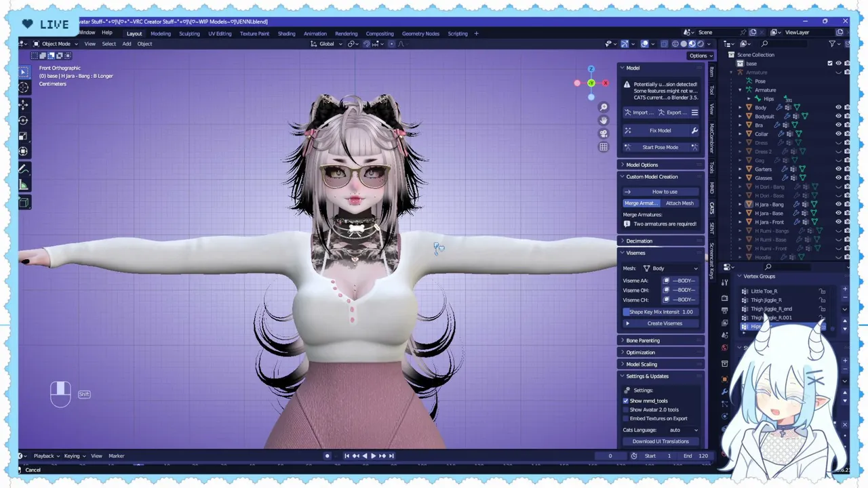Click the armature icon right of Start Pose Mode
Screen dimensions: 868x488
pos(694,147)
